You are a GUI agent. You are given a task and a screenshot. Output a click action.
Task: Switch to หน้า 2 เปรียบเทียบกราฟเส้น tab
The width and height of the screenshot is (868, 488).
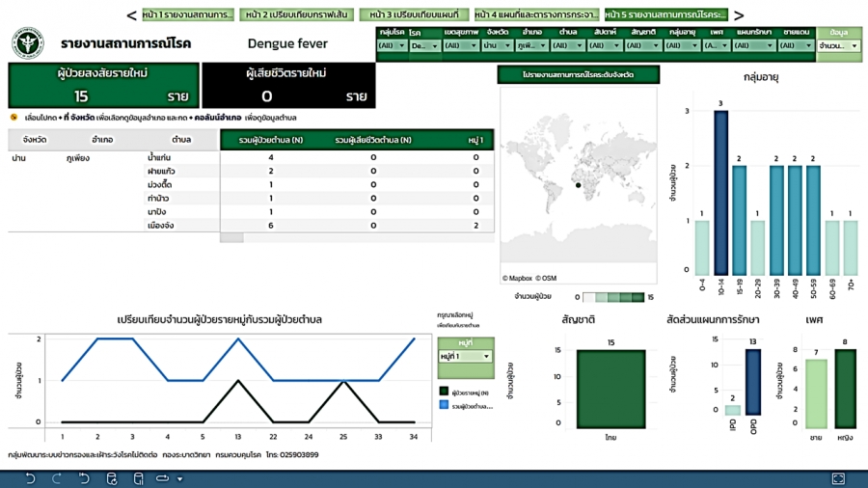[295, 14]
